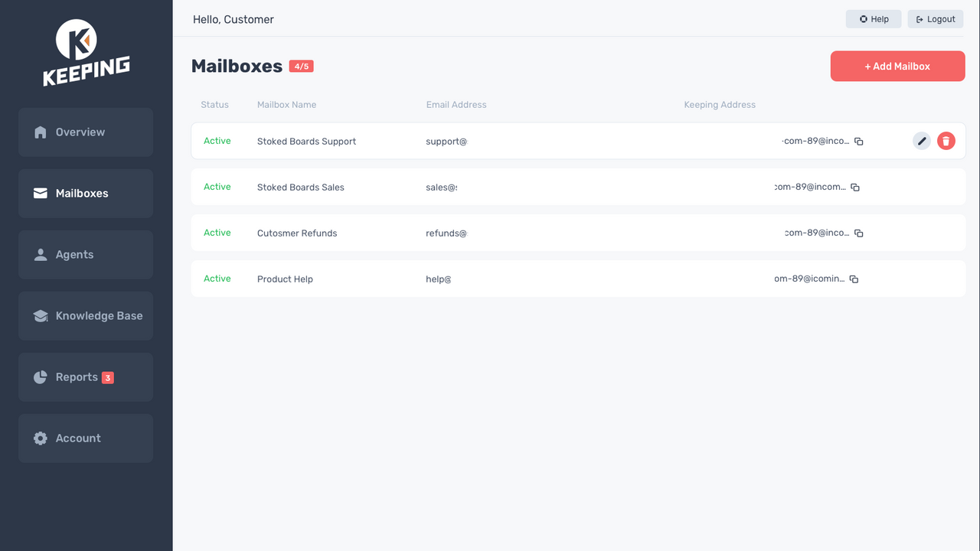Edit Stoked Boards Support using the pencil icon
This screenshot has width=980, height=551.
921,141
